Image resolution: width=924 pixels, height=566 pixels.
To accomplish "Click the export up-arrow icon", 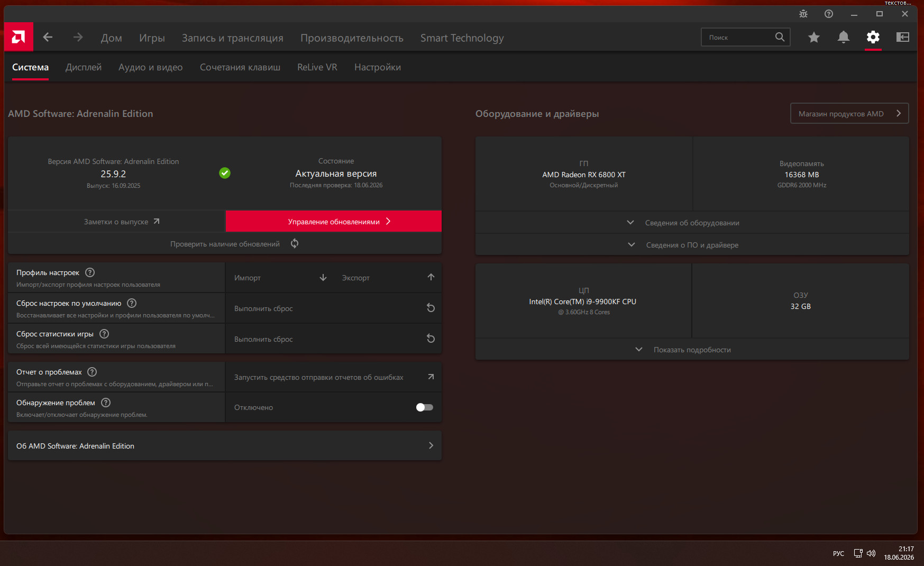I will (x=431, y=277).
